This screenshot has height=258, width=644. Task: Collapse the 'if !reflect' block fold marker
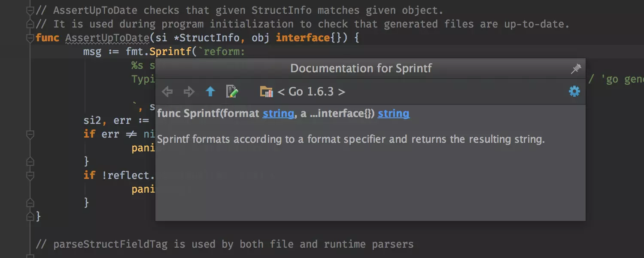point(30,176)
